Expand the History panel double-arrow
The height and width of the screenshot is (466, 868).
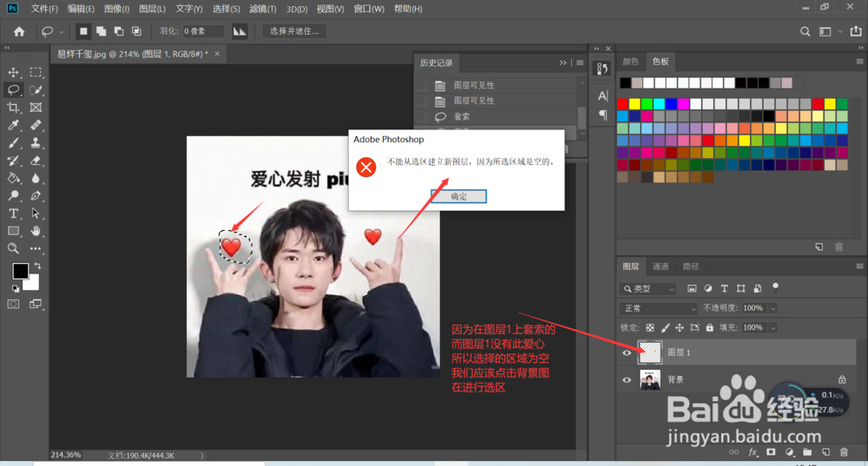[x=563, y=62]
